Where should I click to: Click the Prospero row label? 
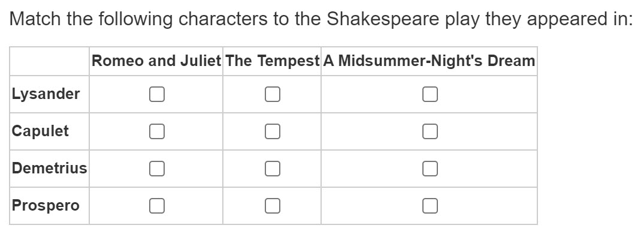pyautogui.click(x=46, y=206)
